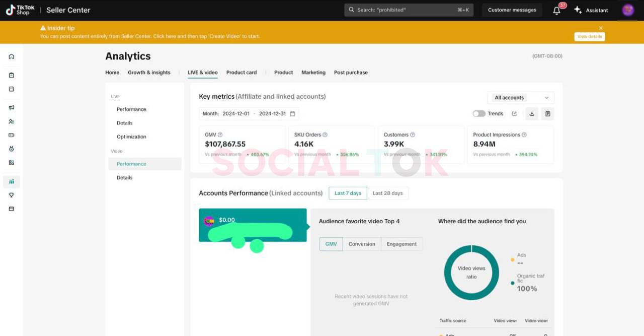The height and width of the screenshot is (336, 644).
Task: Click the View details button in banner
Action: click(x=589, y=37)
